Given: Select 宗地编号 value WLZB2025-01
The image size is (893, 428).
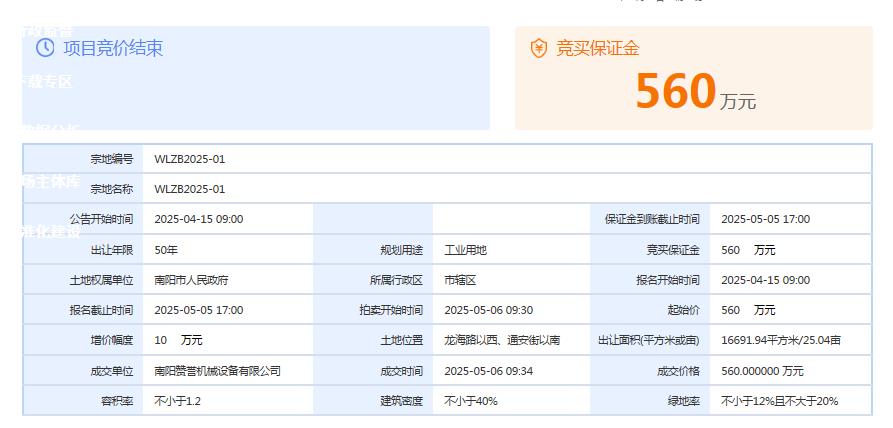Looking at the screenshot, I should [x=190, y=159].
